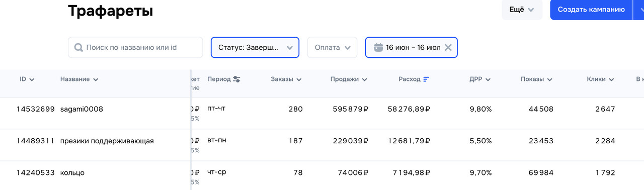Click the sales value 74 006 ₽
The height and width of the screenshot is (190, 644).
(353, 173)
